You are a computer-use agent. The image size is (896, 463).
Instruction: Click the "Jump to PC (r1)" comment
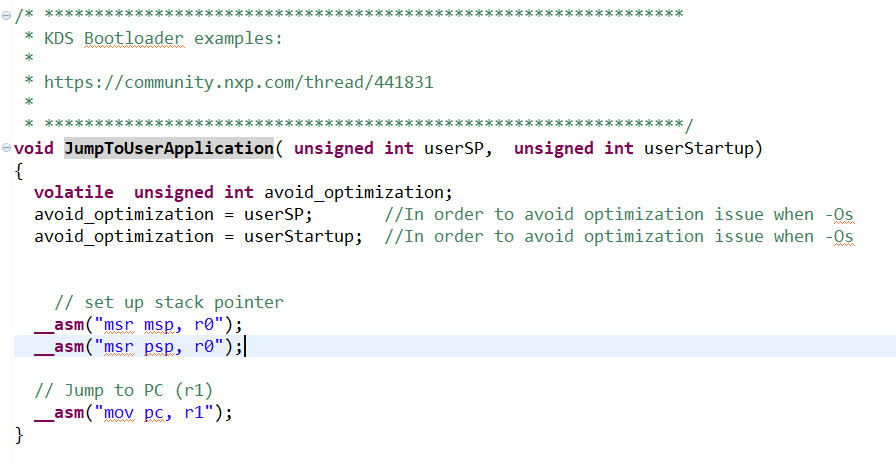(124, 390)
